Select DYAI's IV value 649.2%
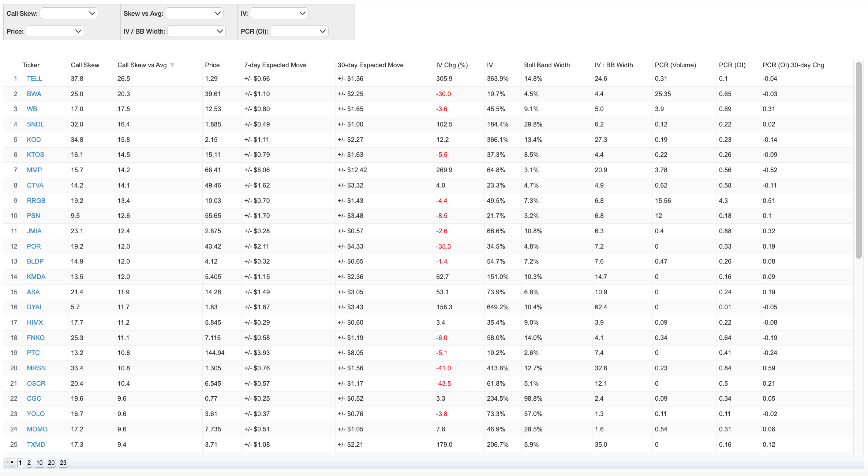Viewport: 868px width, 476px height. (x=498, y=307)
